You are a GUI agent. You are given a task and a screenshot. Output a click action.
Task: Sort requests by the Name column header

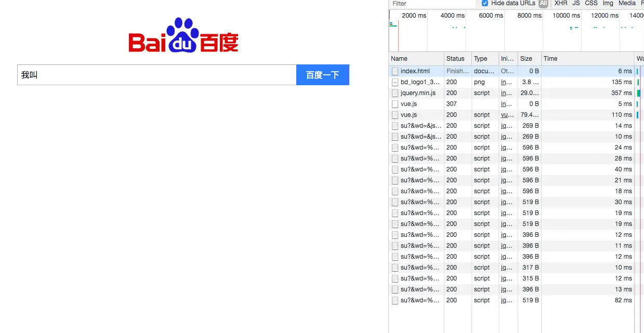(x=416, y=59)
